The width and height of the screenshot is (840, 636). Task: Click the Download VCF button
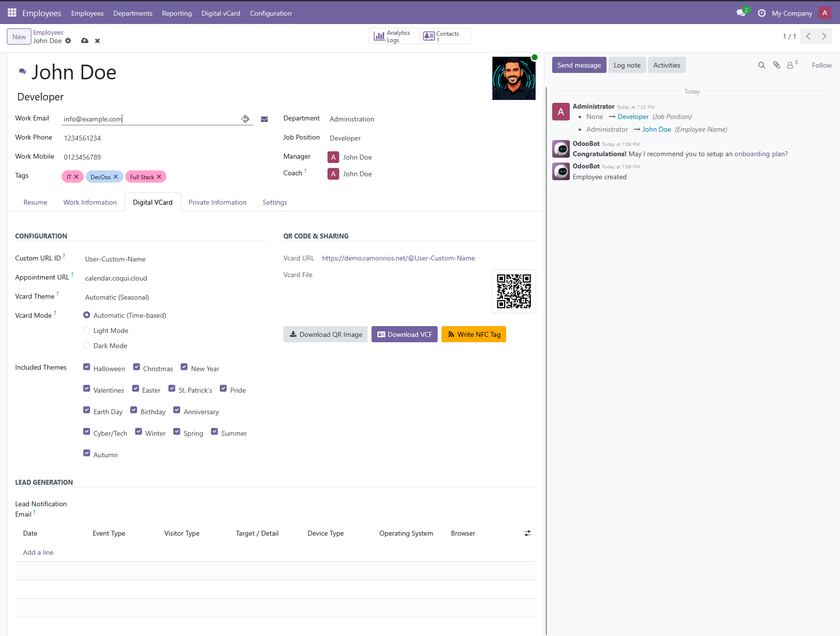pos(404,334)
